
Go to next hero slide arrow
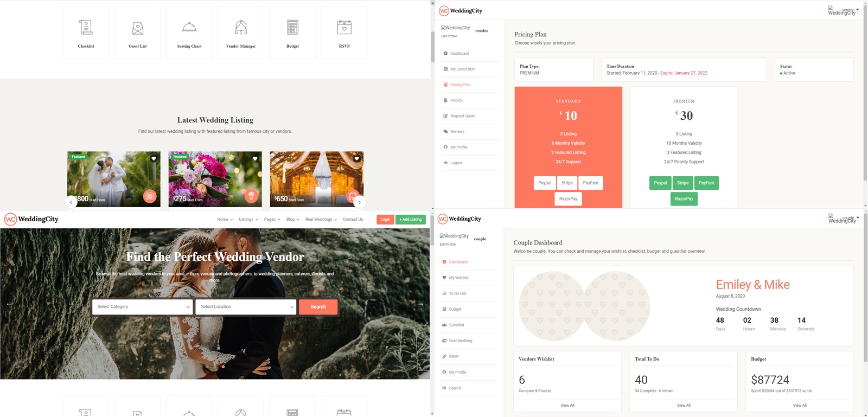420,304
